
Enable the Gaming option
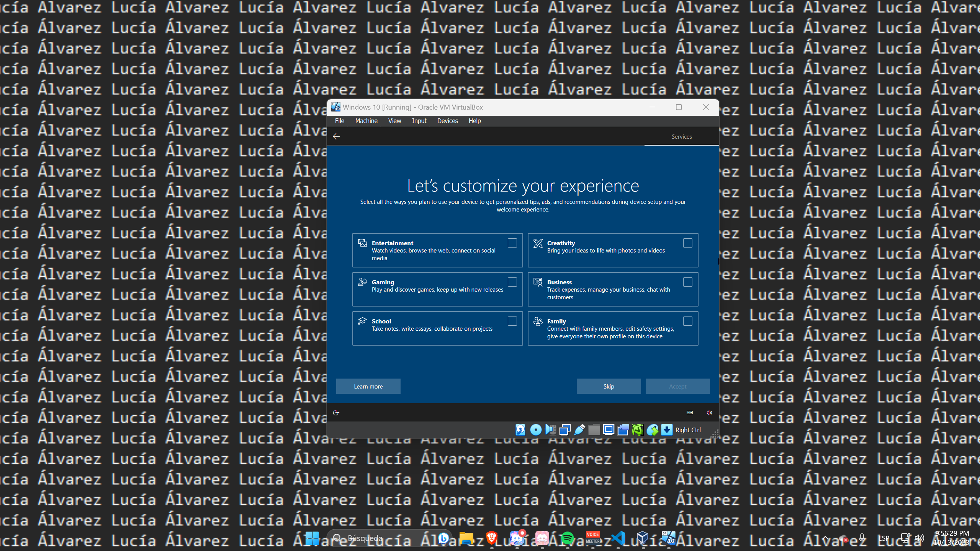tap(512, 282)
